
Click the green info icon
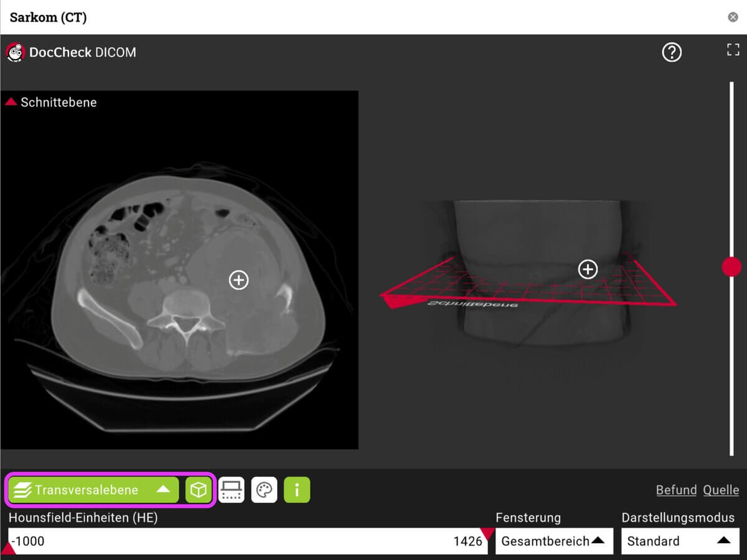coord(296,490)
